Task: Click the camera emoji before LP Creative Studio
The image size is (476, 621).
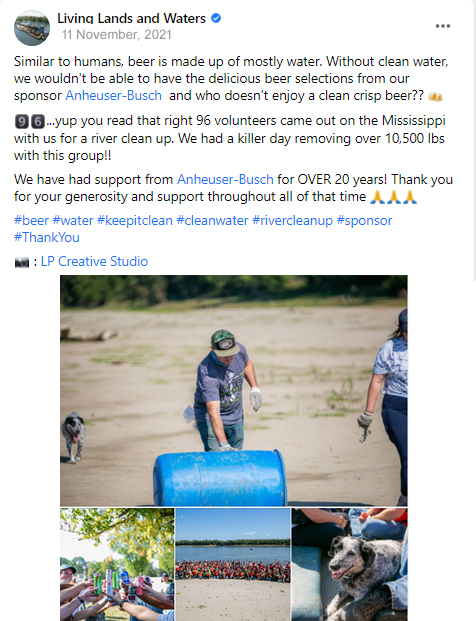Action: (22, 262)
